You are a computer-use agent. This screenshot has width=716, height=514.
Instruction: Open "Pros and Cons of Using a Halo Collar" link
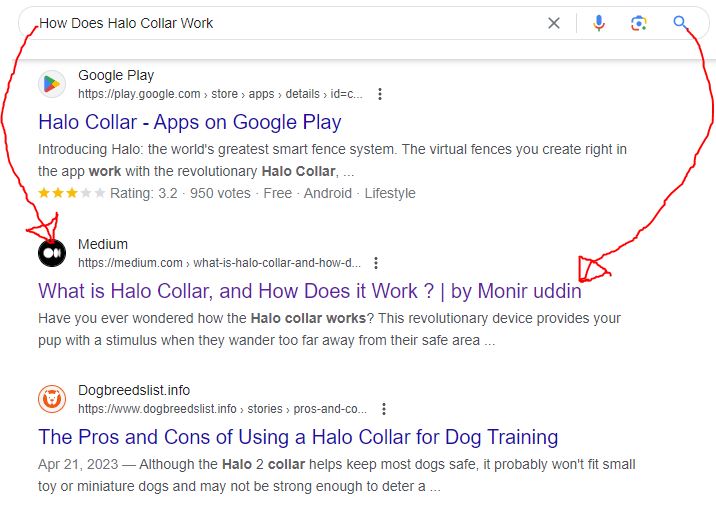(x=298, y=437)
